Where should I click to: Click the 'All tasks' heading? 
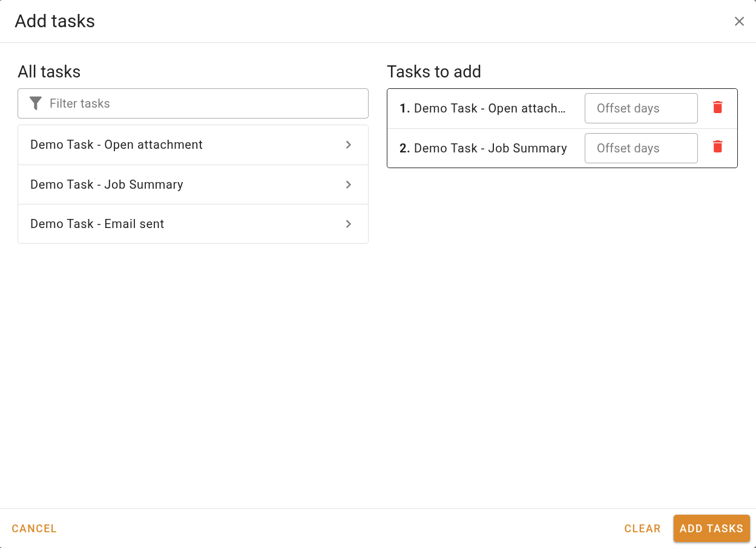tap(49, 71)
